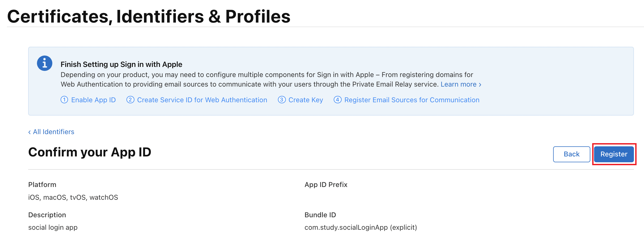
Task: Click the circled number 2 step icon
Action: tap(130, 100)
